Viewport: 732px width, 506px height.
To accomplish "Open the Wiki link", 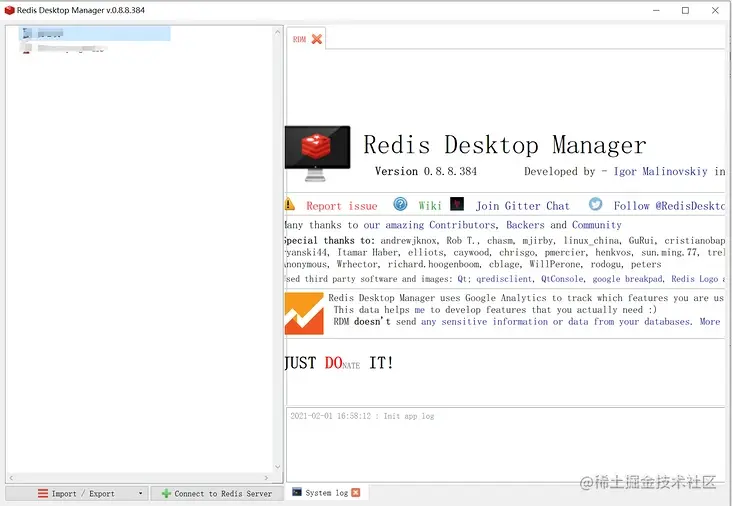I will [429, 206].
